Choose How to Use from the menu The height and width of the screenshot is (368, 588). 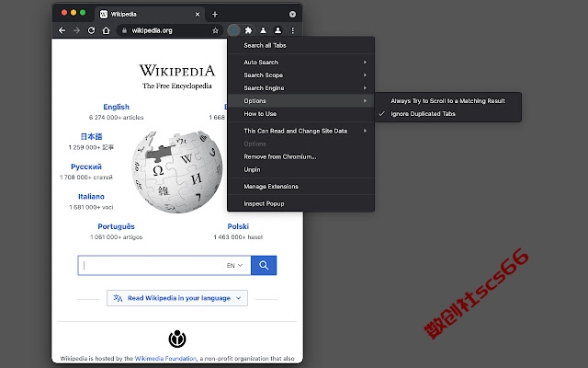click(300, 114)
